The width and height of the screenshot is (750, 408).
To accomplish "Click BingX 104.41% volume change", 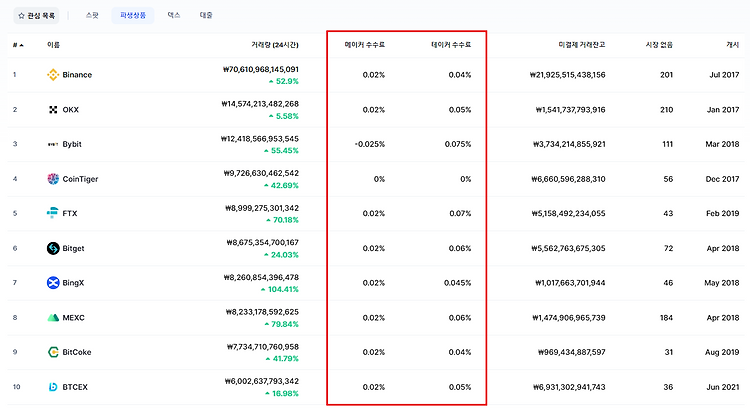I will point(280,289).
